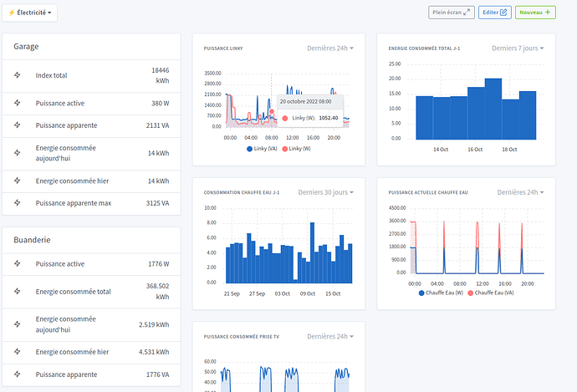Click the lightning icon beside Energie consommée total

tap(18, 291)
